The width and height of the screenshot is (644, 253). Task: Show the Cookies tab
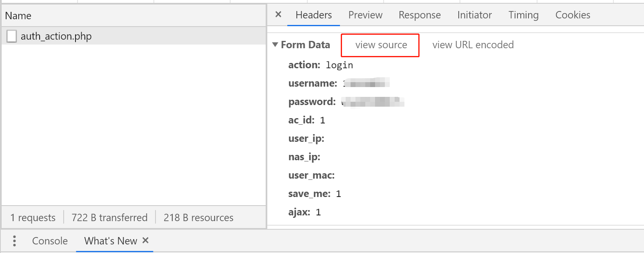point(573,15)
